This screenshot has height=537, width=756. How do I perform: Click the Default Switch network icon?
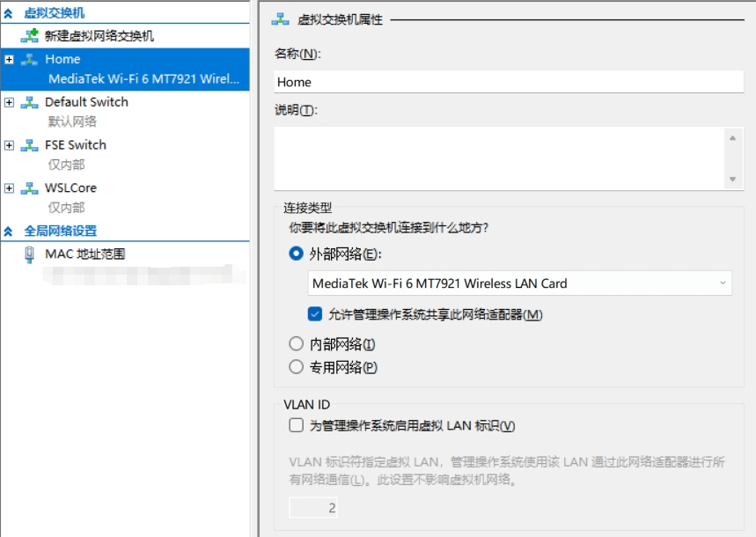tap(30, 103)
